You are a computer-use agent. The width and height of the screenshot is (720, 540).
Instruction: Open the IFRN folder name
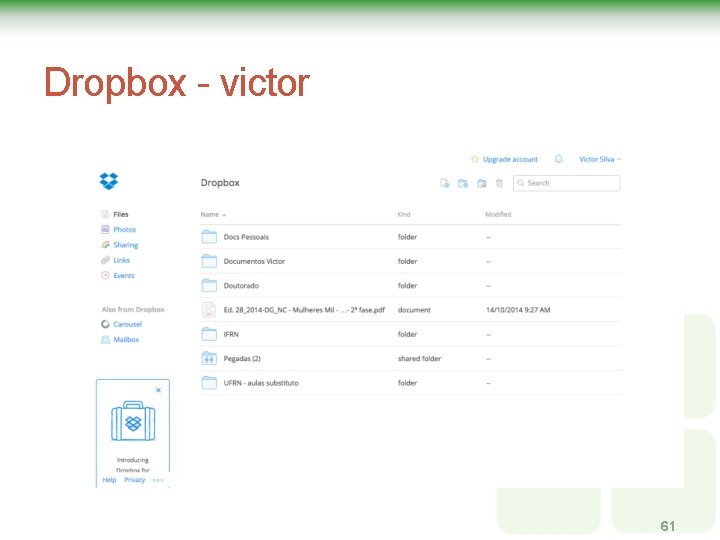231,334
